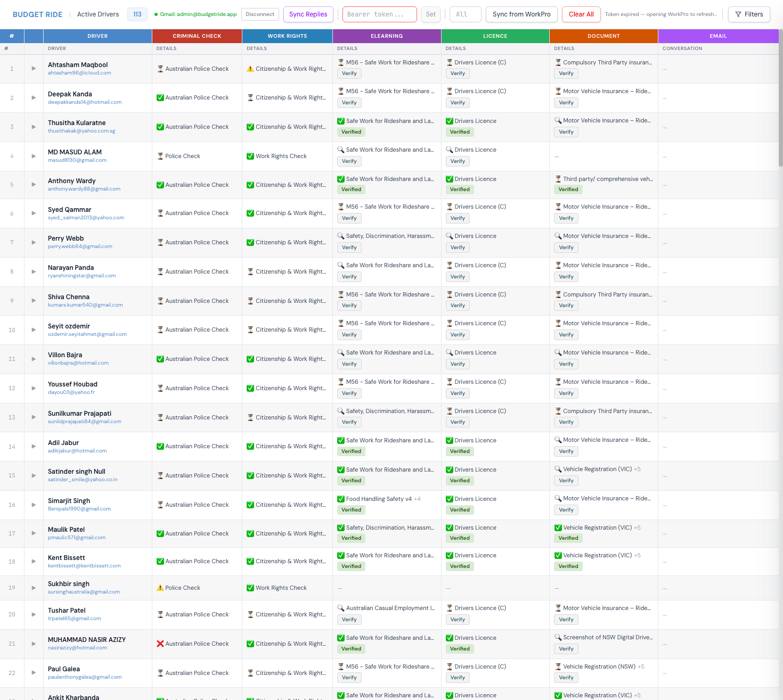Click the hourglass on Paul Galea's M56 elearning entry

[x=340, y=666]
